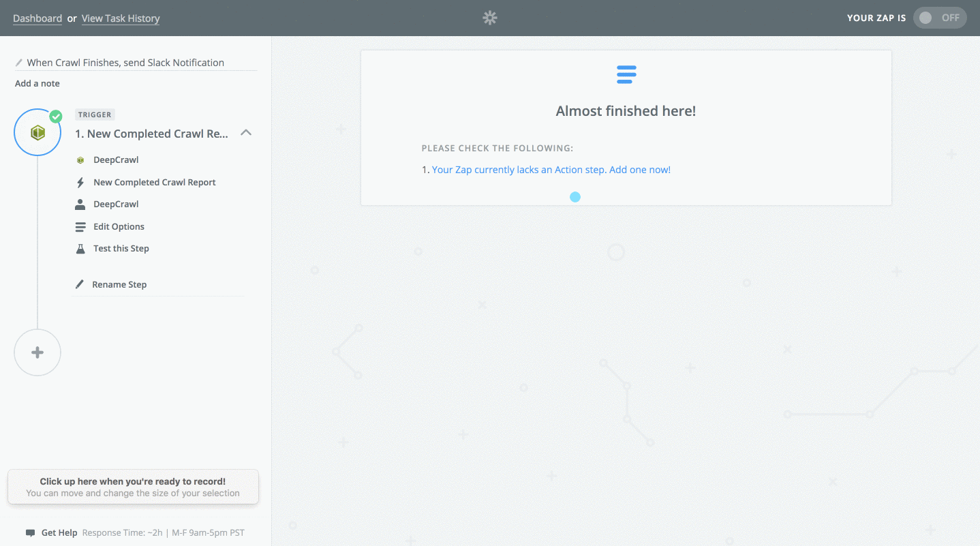Viewport: 980px width, 546px height.
Task: Click the small DeepCrawl app logo icon
Action: click(x=80, y=160)
